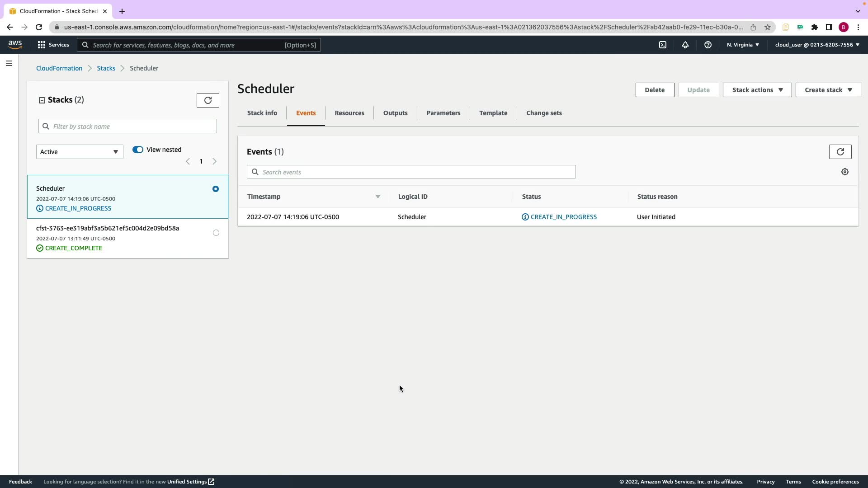Image resolution: width=868 pixels, height=488 pixels.
Task: Open the N. Virginia region selector
Action: [743, 45]
